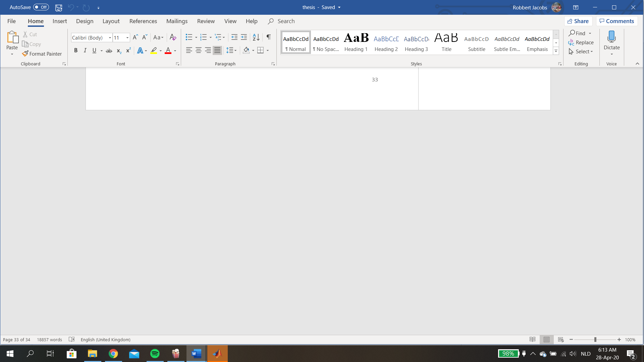Viewport: 644px width, 362px height.
Task: Open the References tab
Action: pos(143,21)
